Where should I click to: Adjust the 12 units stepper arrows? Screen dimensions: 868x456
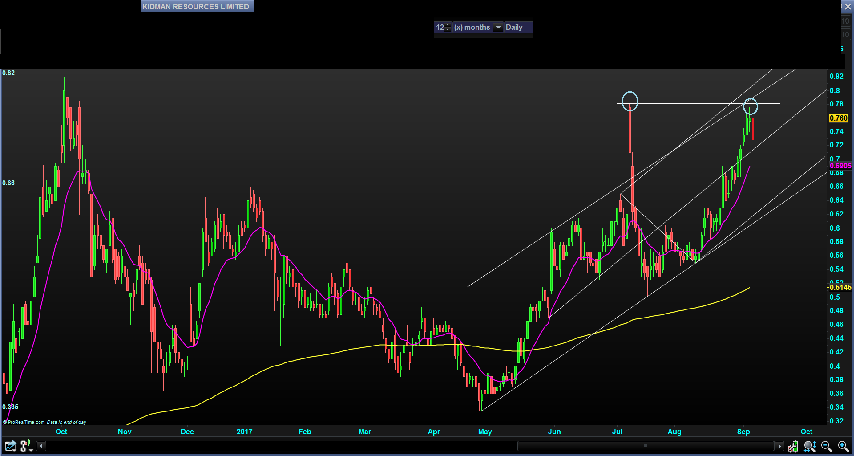(448, 27)
